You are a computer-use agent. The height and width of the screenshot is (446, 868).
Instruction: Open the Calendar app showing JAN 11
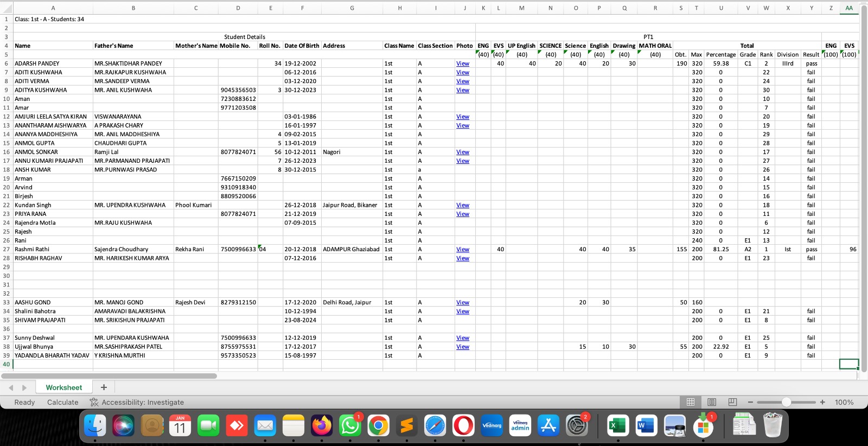coord(180,426)
